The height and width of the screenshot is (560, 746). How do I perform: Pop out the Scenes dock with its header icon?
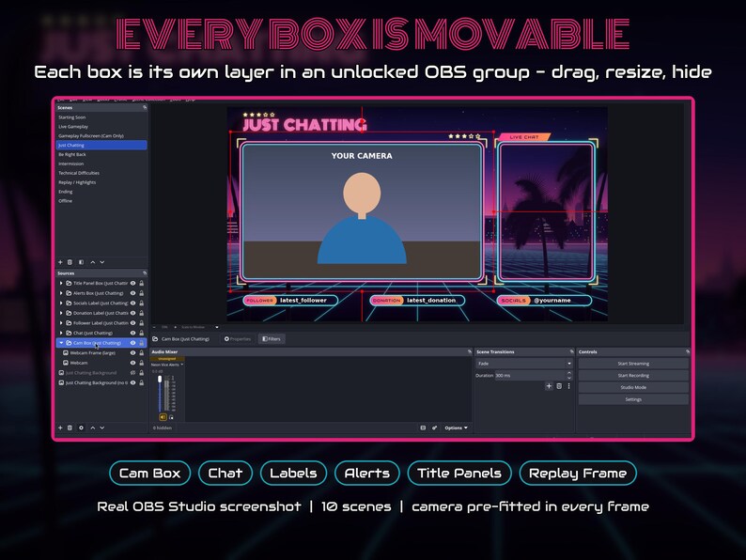(x=145, y=107)
